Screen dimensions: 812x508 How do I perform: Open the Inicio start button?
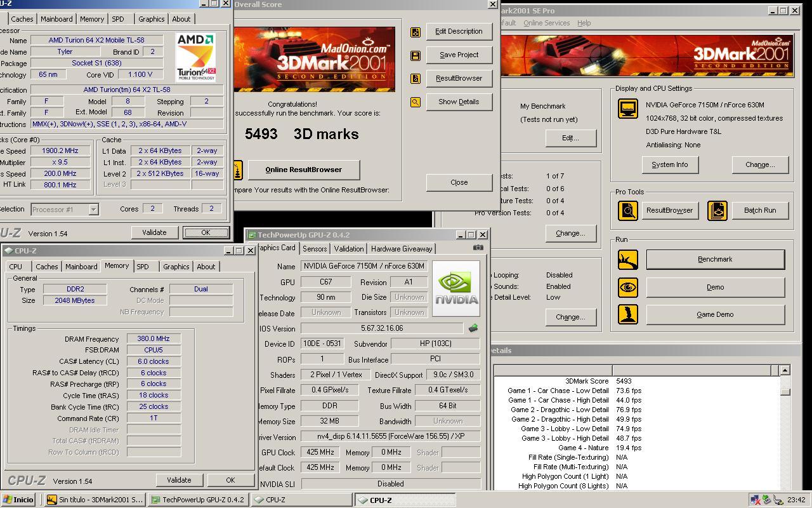point(18,500)
